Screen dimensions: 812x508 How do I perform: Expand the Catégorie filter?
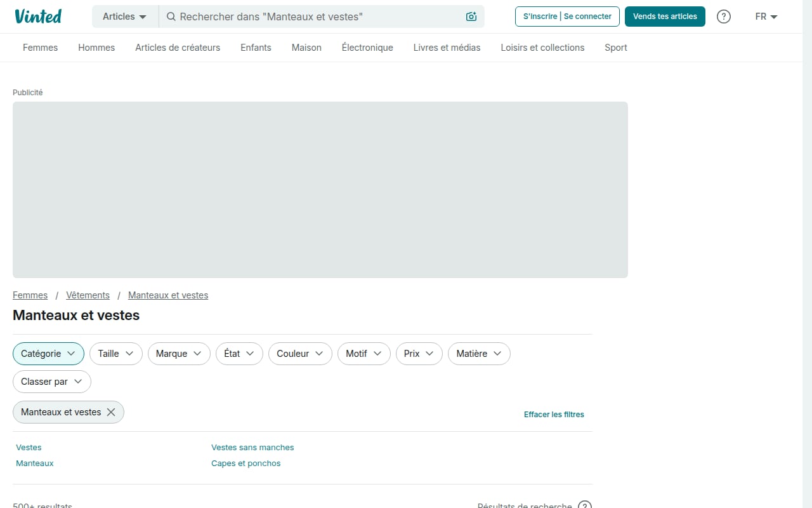click(48, 354)
